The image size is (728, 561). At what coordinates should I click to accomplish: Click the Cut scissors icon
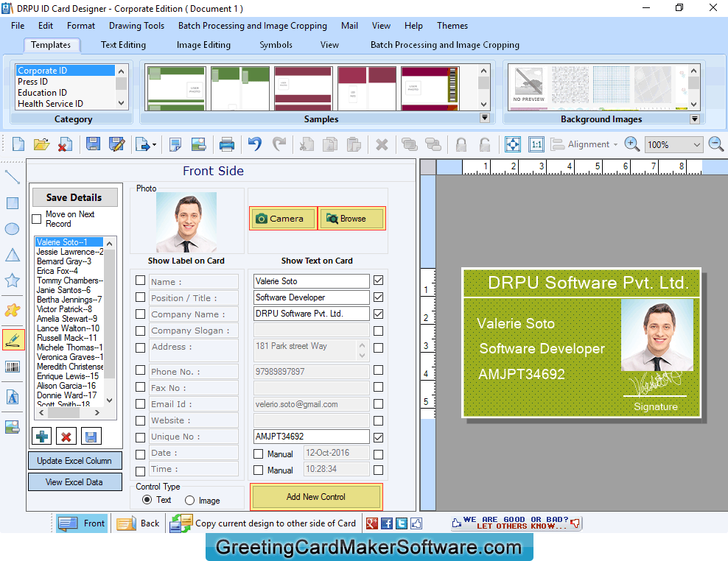pyautogui.click(x=307, y=144)
